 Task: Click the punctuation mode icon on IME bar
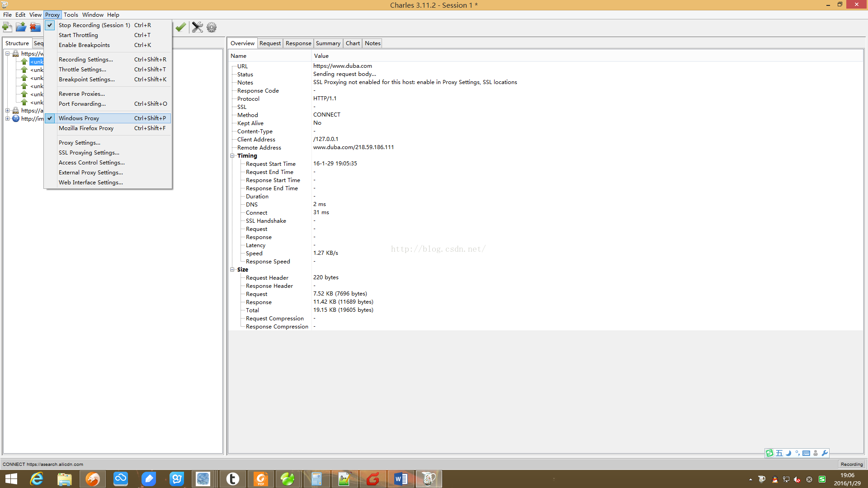(x=797, y=453)
